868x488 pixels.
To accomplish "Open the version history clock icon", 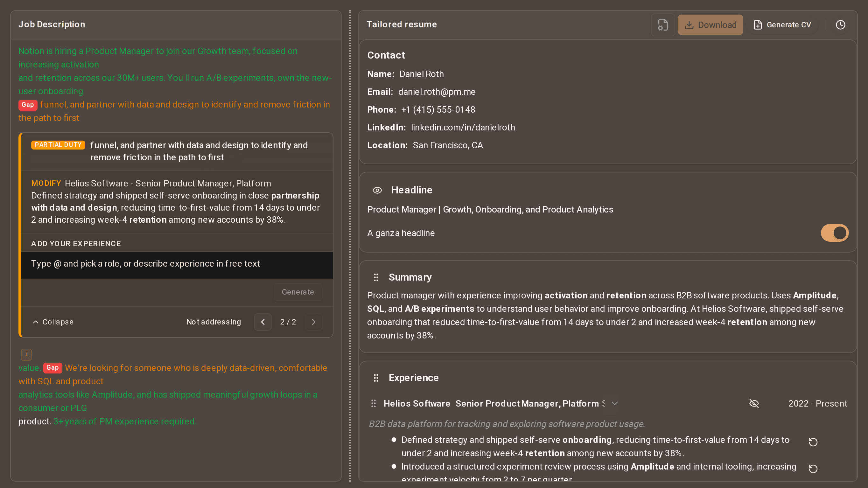I will [840, 24].
